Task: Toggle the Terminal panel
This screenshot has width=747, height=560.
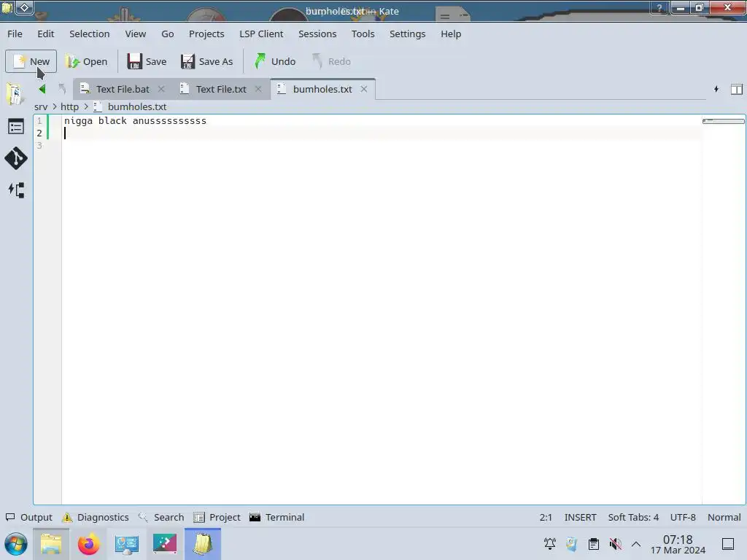Action: pyautogui.click(x=276, y=517)
